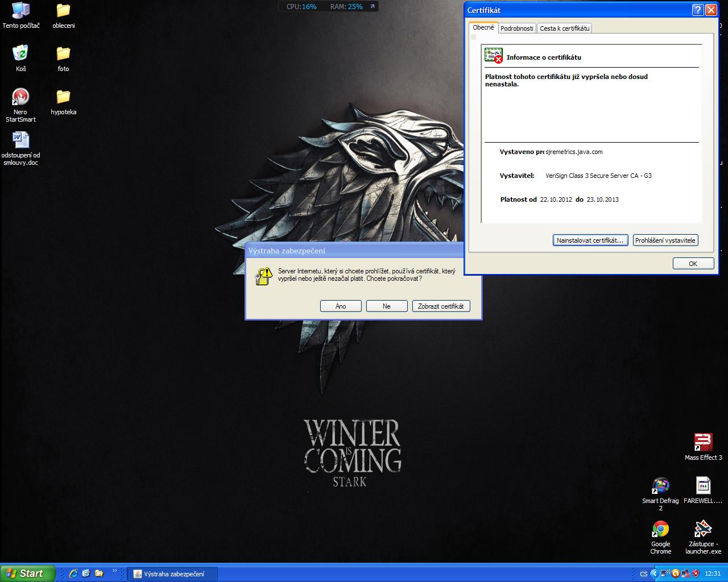Expand the CPU/RAM monitor widget arrow
Screen dimensions: 728x582
[372, 7]
